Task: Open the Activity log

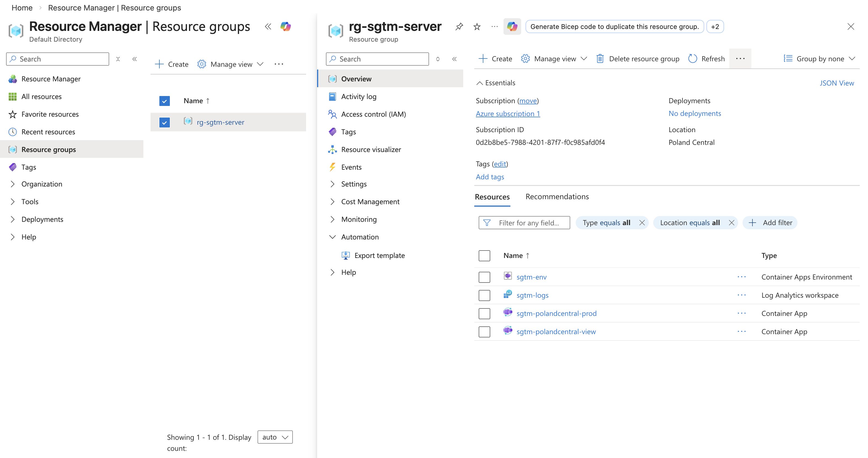Action: click(x=359, y=96)
